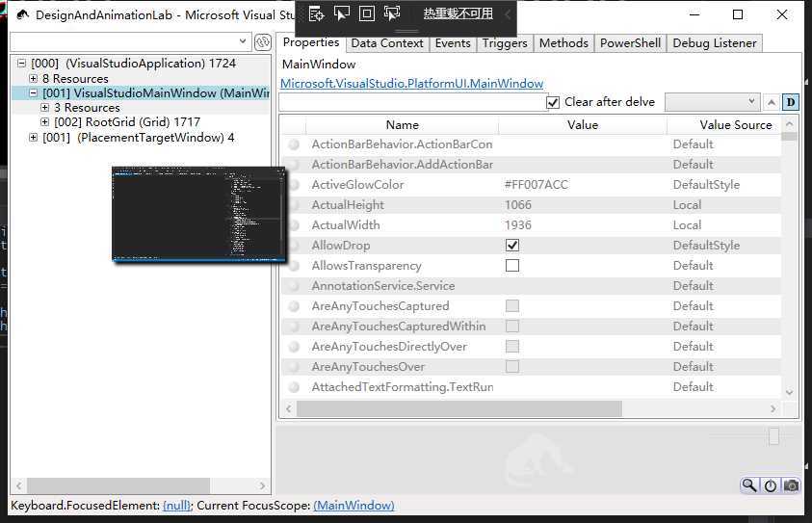The width and height of the screenshot is (812, 523).
Task: Click the (MainWindow) focus scope link
Action: [354, 506]
